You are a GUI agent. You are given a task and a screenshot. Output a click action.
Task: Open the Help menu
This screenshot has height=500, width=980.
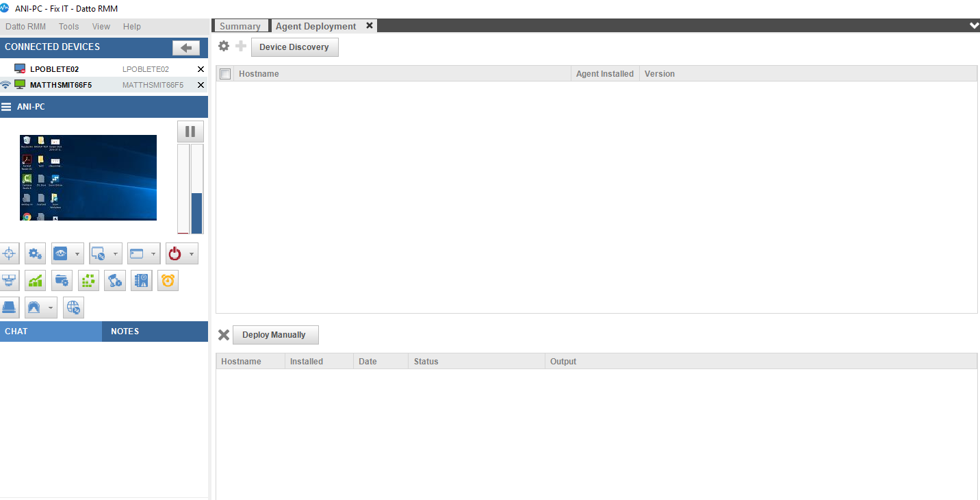(132, 27)
